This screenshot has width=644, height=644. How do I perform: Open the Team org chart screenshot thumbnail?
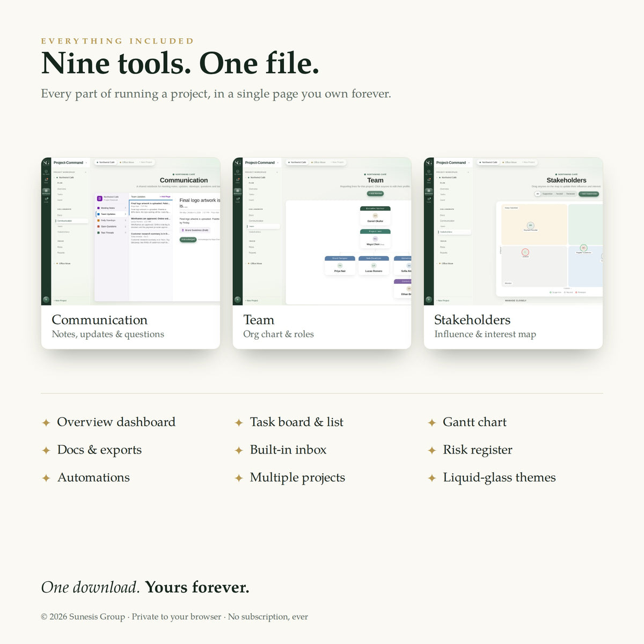tap(322, 231)
